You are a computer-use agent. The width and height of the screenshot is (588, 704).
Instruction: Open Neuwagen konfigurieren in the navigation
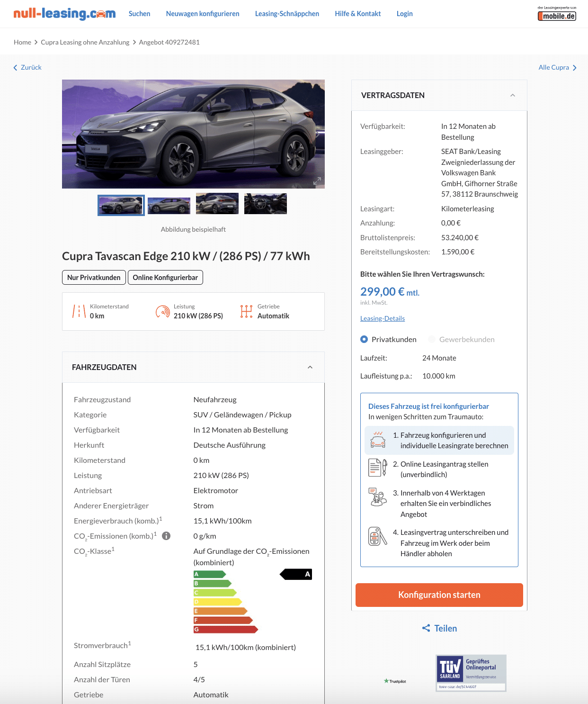click(x=203, y=14)
